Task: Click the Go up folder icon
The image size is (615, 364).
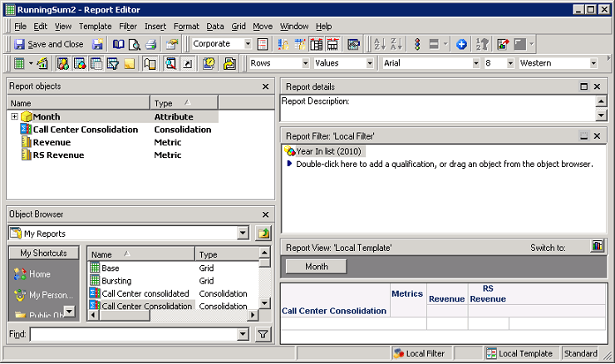Action: coord(263,234)
